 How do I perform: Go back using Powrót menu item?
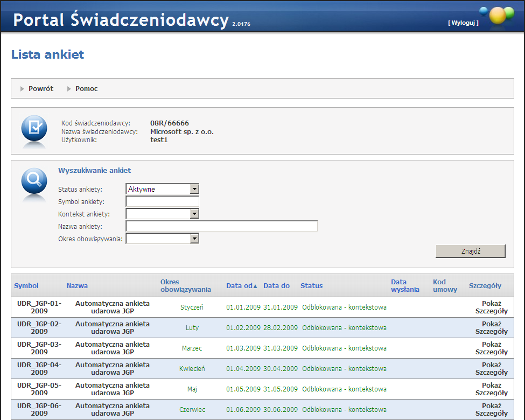tap(41, 89)
